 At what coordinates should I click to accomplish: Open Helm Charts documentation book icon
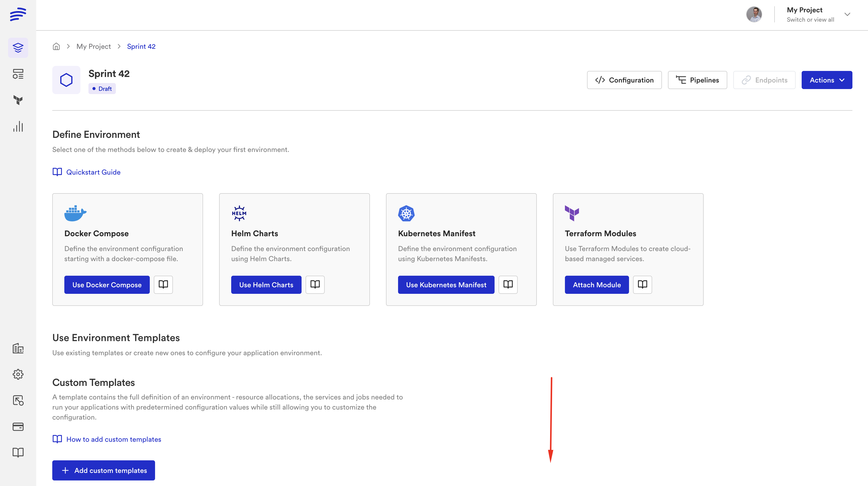point(315,285)
